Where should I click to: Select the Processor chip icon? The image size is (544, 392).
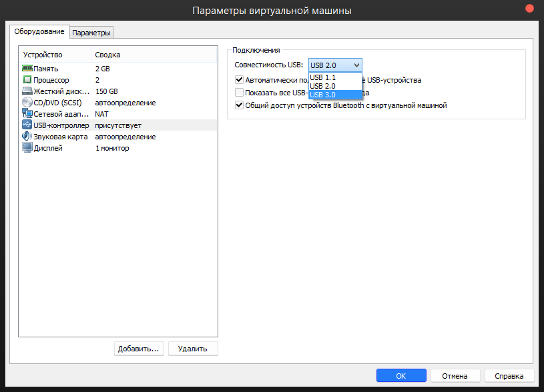(x=27, y=80)
